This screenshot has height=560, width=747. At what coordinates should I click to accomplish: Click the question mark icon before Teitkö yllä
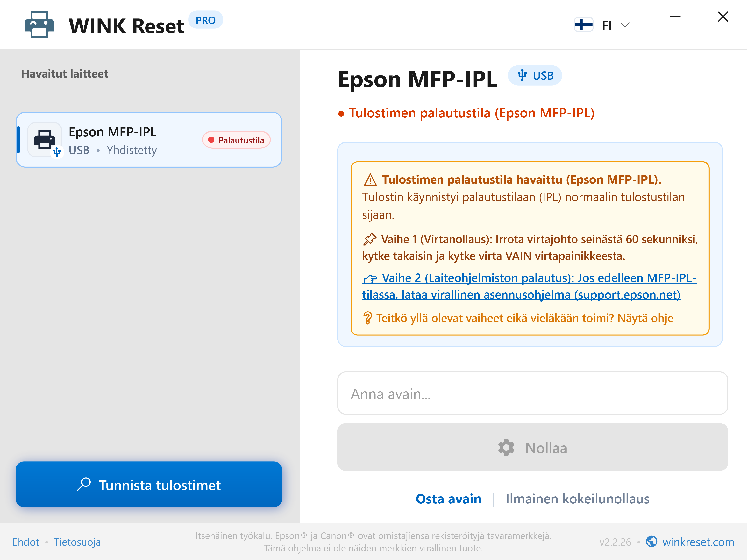367,318
